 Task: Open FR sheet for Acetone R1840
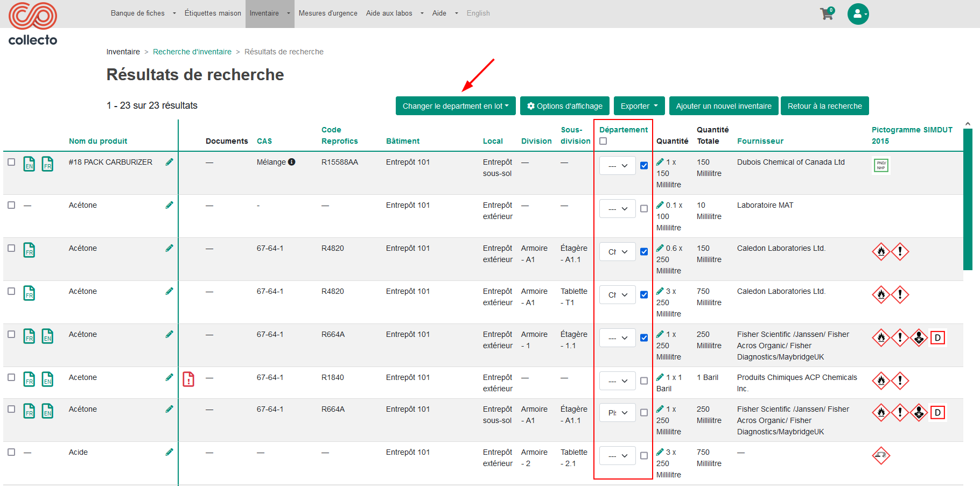coord(30,379)
